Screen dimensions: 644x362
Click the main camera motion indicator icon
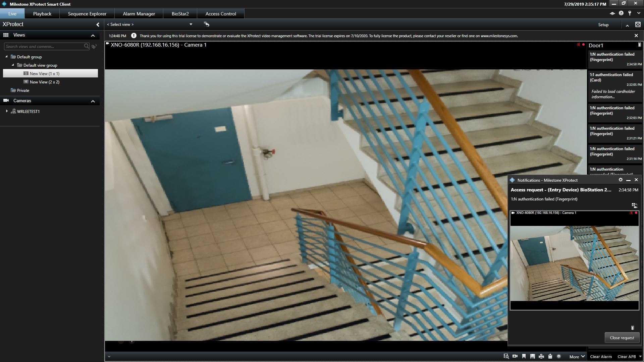[578, 44]
